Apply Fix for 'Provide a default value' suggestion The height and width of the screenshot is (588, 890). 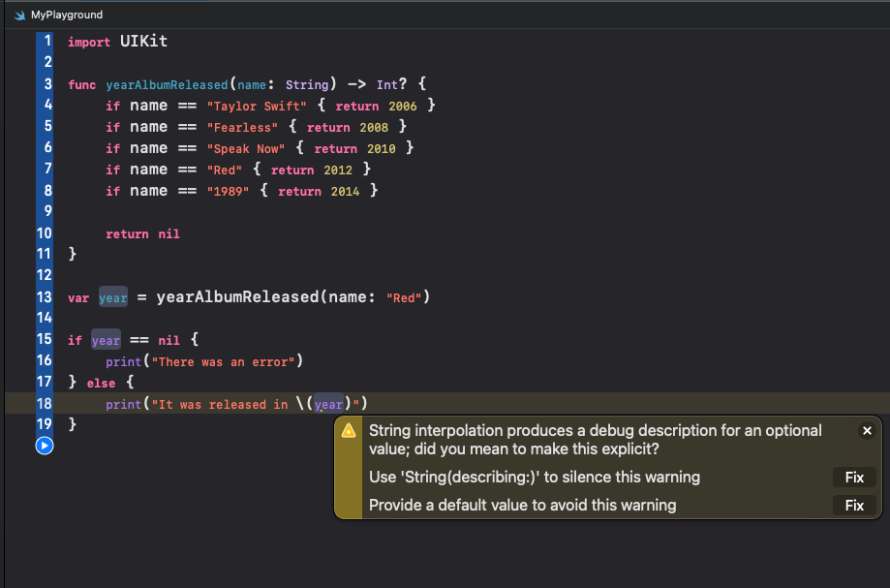tap(854, 505)
